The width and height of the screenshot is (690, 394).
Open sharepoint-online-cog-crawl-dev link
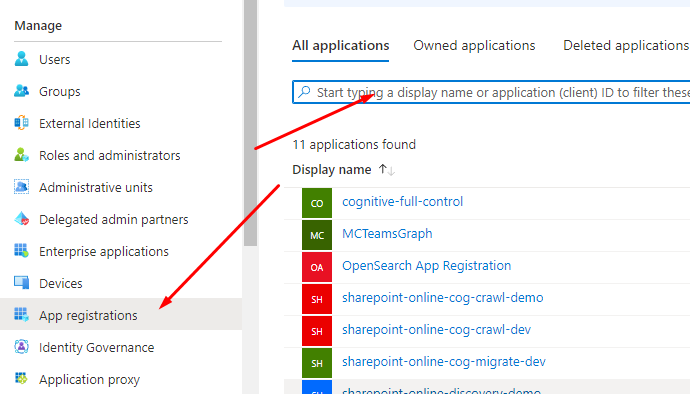(x=437, y=330)
